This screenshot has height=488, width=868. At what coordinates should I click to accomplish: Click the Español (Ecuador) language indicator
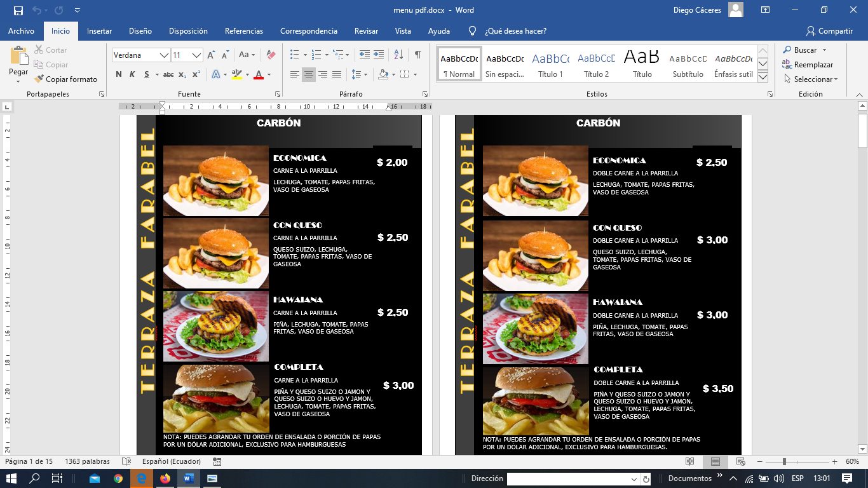coord(172,461)
